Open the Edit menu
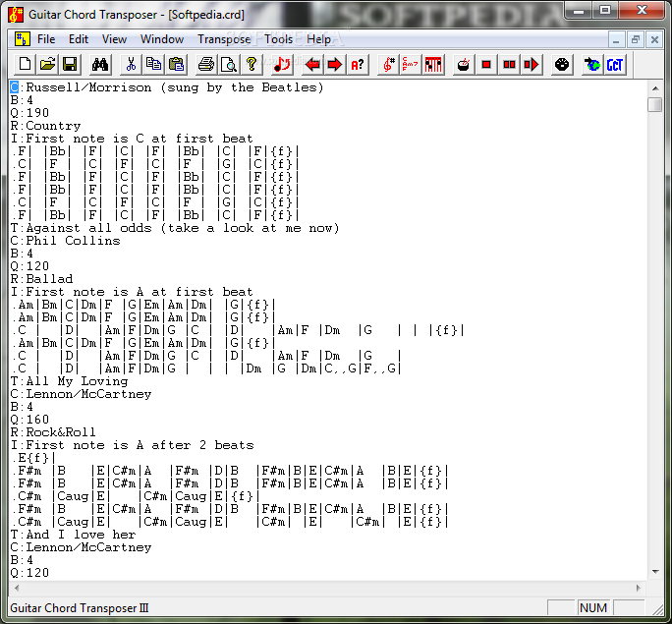 coord(79,39)
